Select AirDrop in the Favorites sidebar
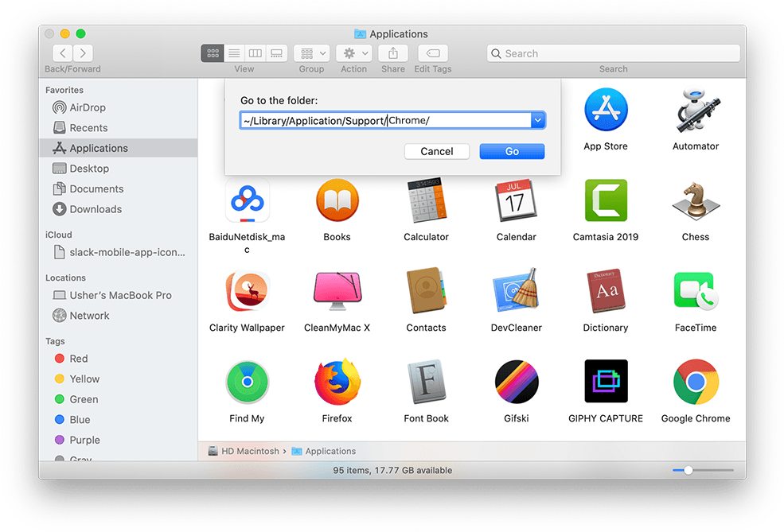784x532 pixels. 87,107
